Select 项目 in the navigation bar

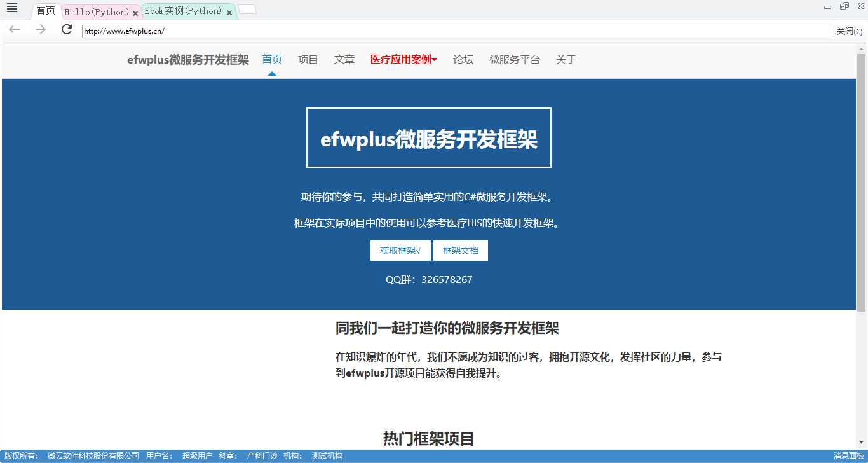click(x=308, y=59)
